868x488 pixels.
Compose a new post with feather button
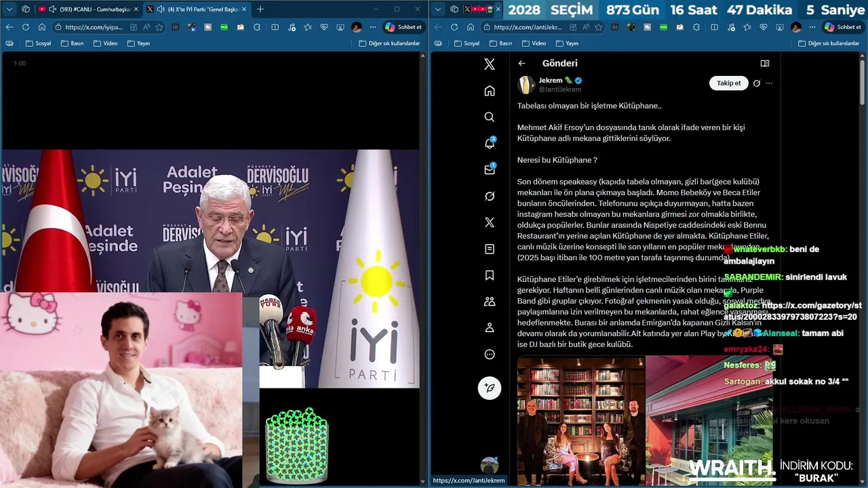490,388
